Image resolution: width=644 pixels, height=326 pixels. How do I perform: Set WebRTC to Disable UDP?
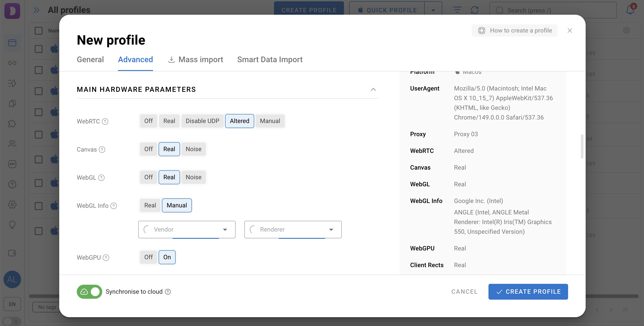(202, 121)
